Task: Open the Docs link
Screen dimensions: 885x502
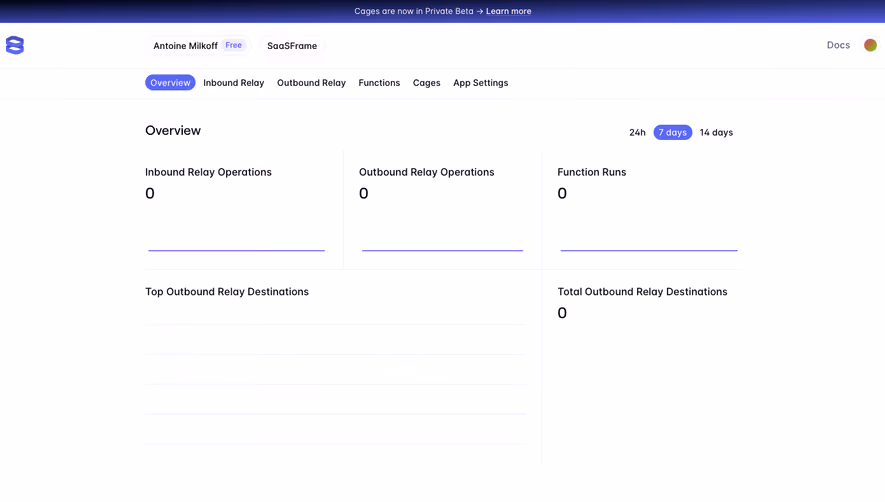Action: tap(838, 45)
